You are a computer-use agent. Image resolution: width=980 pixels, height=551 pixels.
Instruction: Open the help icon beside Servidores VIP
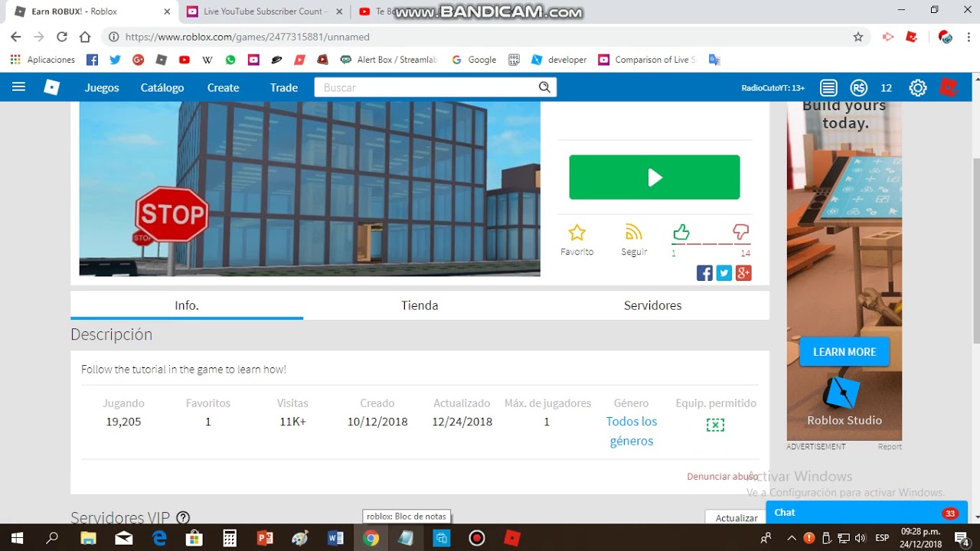[x=183, y=518]
